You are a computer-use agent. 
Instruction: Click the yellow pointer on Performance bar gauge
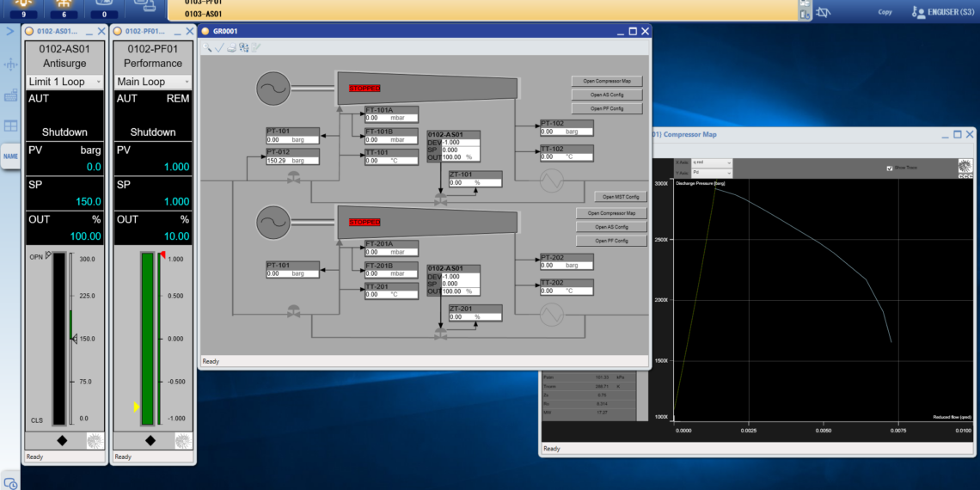[136, 407]
